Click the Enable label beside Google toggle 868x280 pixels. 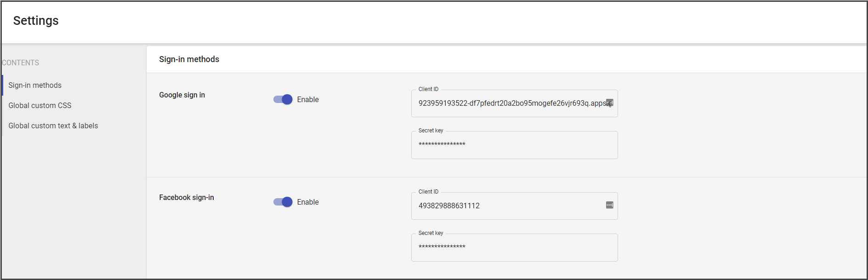[x=308, y=99]
